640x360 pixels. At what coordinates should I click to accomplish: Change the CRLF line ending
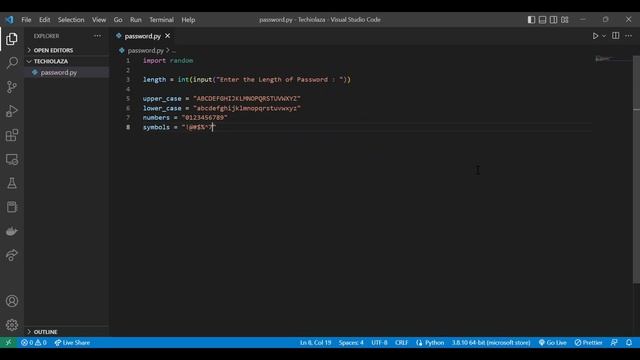pyautogui.click(x=401, y=342)
